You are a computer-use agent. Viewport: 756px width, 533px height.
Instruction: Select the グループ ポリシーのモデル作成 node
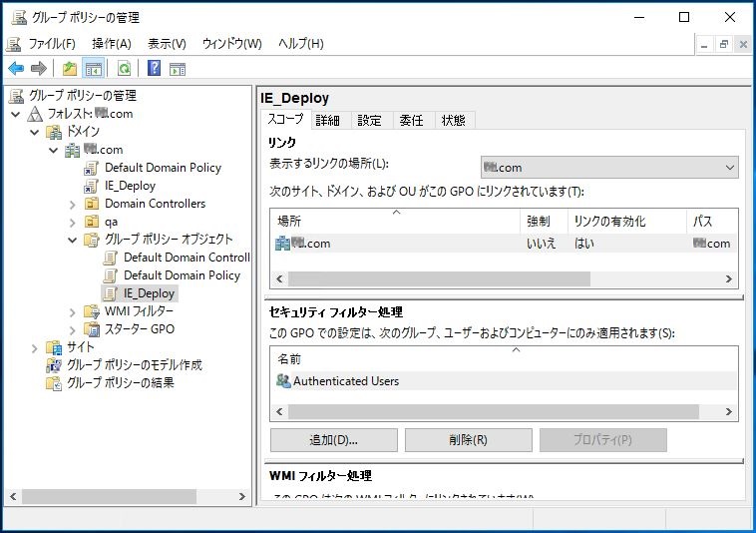coord(134,365)
